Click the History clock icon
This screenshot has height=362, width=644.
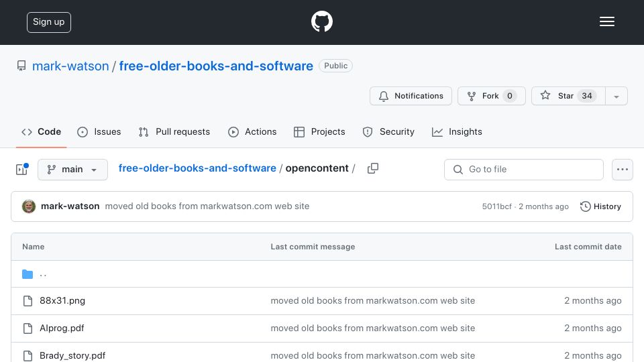[585, 206]
